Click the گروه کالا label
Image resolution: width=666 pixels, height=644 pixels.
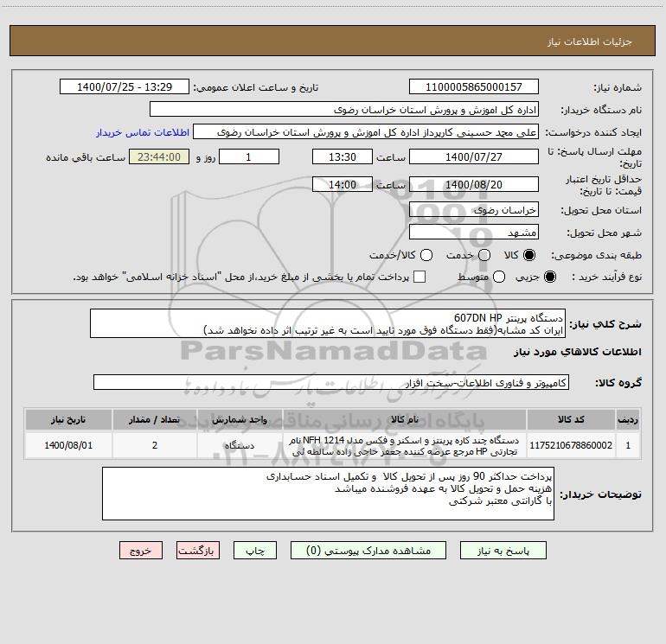(618, 383)
